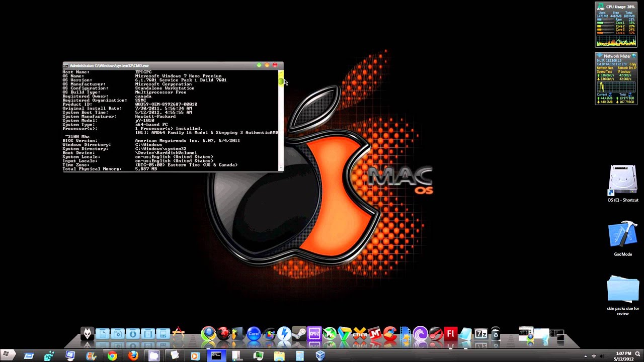Viewport: 644px width, 362px height.
Task: Click Refresh Net. in Network Meter gadget
Action: 605,68
